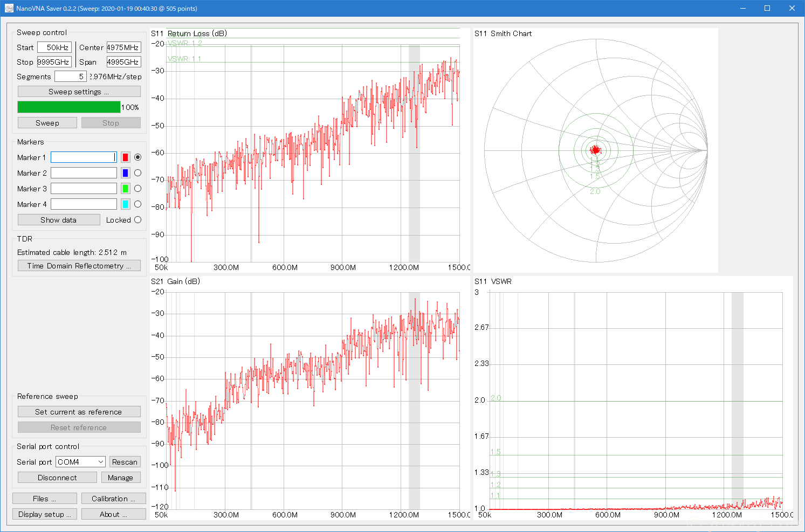805x532 pixels.
Task: Select the Marker 4 radio button
Action: pos(138,204)
